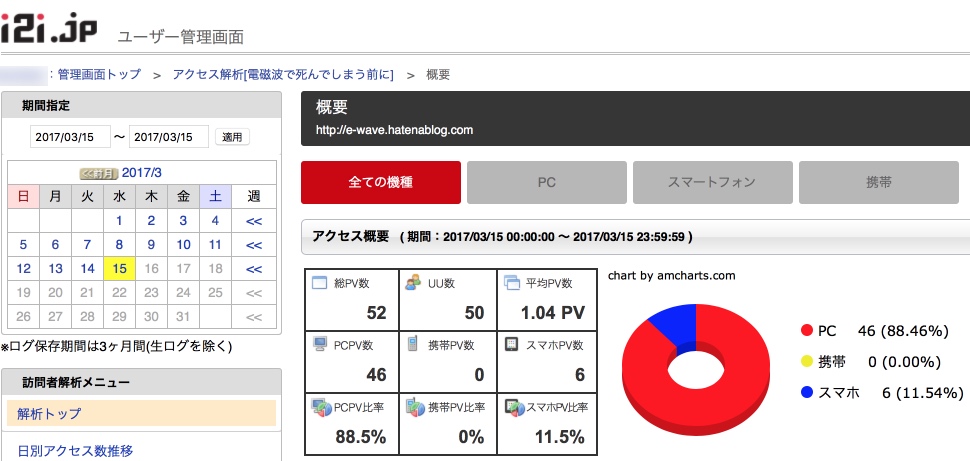The width and height of the screenshot is (970, 461).
Task: Click the 訪問者解析メニュー header
Action: [142, 382]
